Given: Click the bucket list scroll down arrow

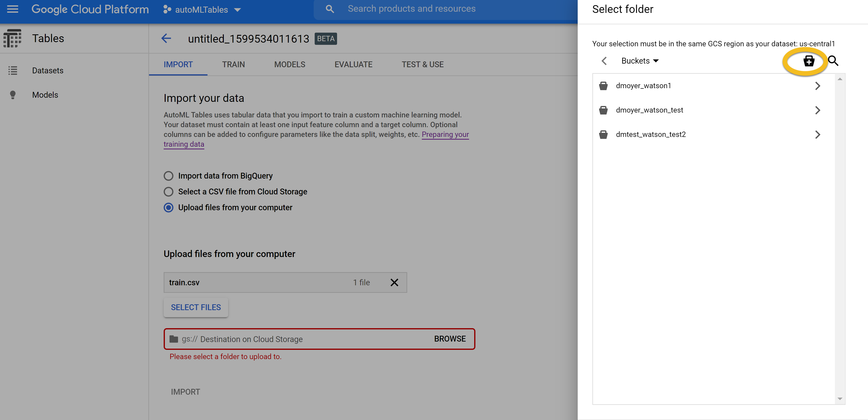Looking at the screenshot, I should coord(840,399).
